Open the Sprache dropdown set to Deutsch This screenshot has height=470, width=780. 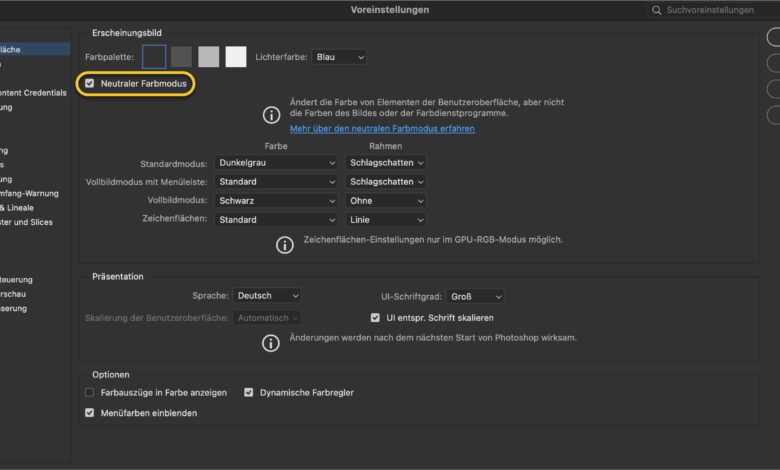click(267, 296)
